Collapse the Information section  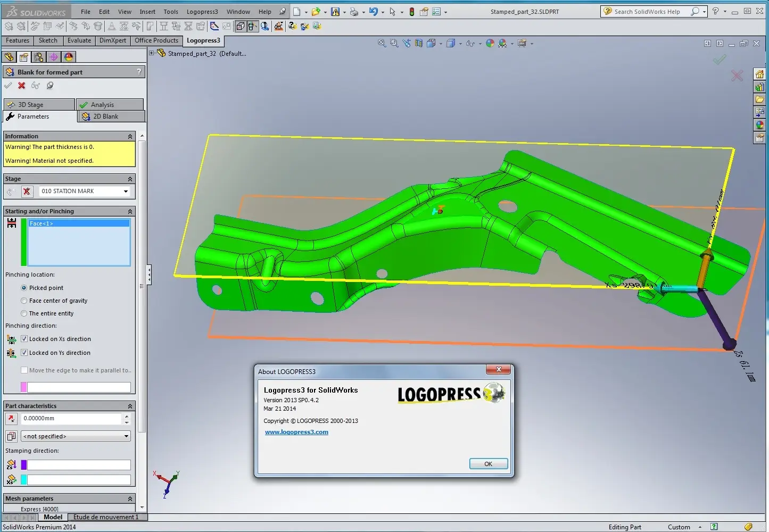[130, 137]
